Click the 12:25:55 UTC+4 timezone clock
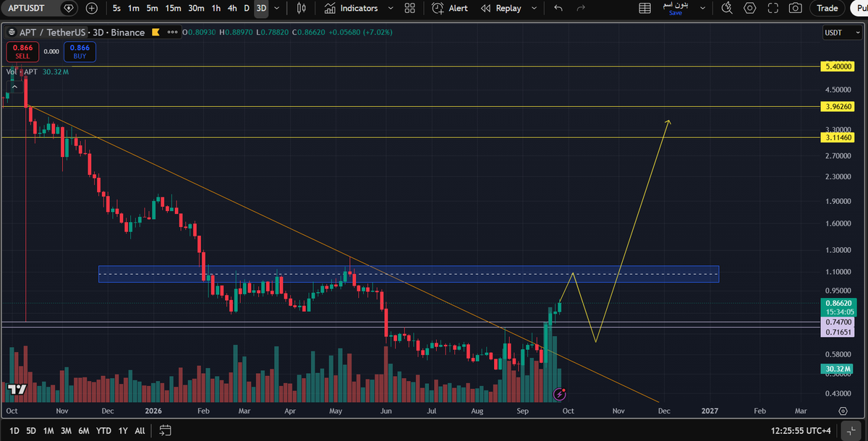 799,431
